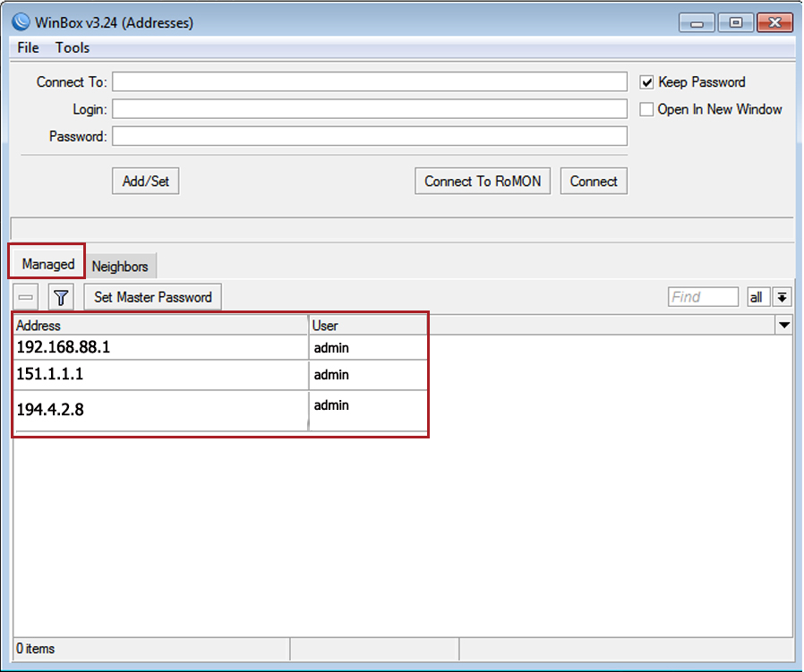Enable Open In New Window checkbox
Viewport: 804px width, 672px height.
(x=647, y=109)
